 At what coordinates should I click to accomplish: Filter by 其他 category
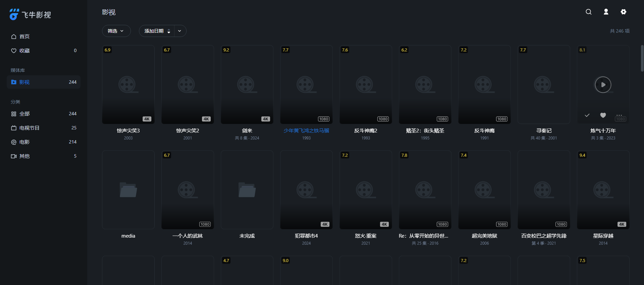point(44,156)
